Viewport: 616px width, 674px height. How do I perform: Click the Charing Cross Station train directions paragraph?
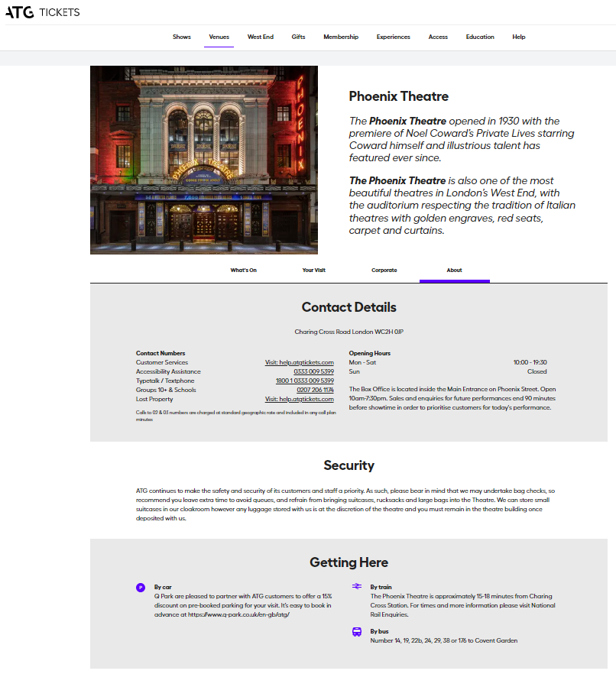(x=462, y=606)
